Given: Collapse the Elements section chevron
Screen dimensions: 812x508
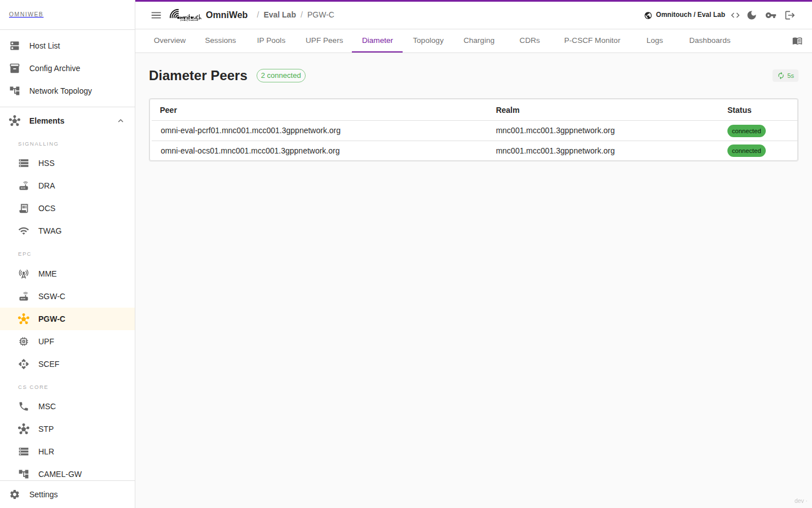Looking at the screenshot, I should tap(121, 121).
